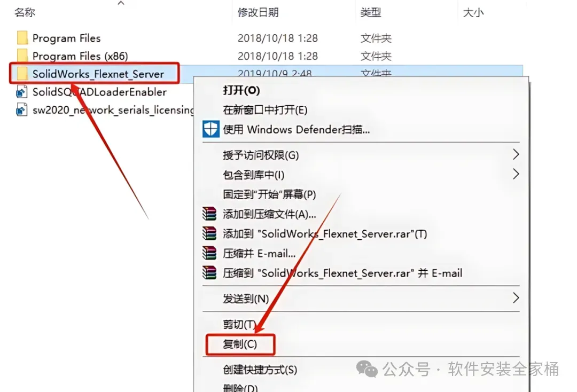
Task: Select 在新窗口中打开(E) menu entry
Action: pyautogui.click(x=265, y=109)
